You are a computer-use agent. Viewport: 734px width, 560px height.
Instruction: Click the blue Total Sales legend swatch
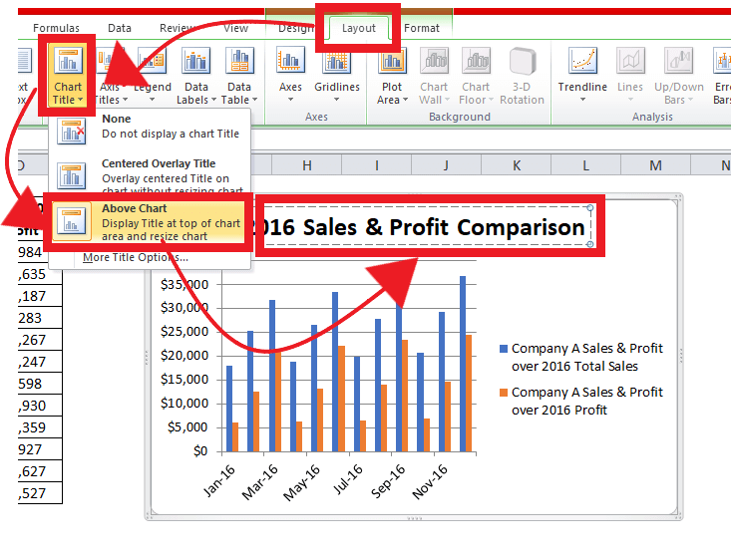(x=504, y=349)
